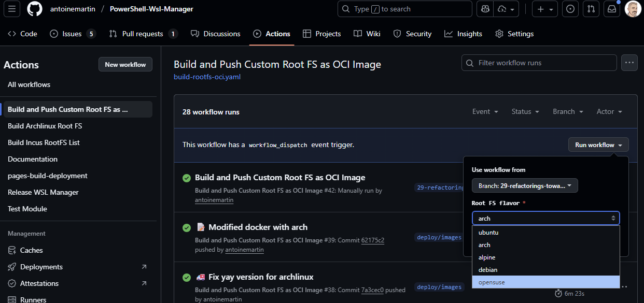This screenshot has width=644, height=303.
Task: Click the Attestations verified icon
Action: [12, 283]
